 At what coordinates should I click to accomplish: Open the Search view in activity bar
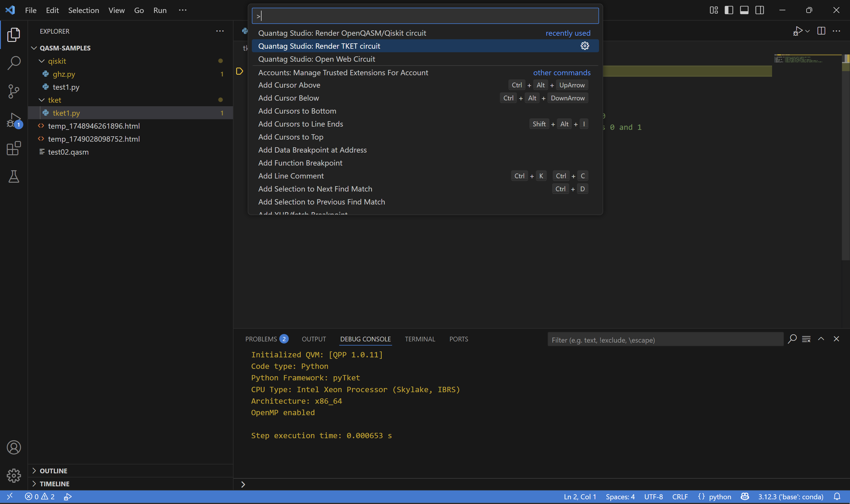tap(14, 63)
